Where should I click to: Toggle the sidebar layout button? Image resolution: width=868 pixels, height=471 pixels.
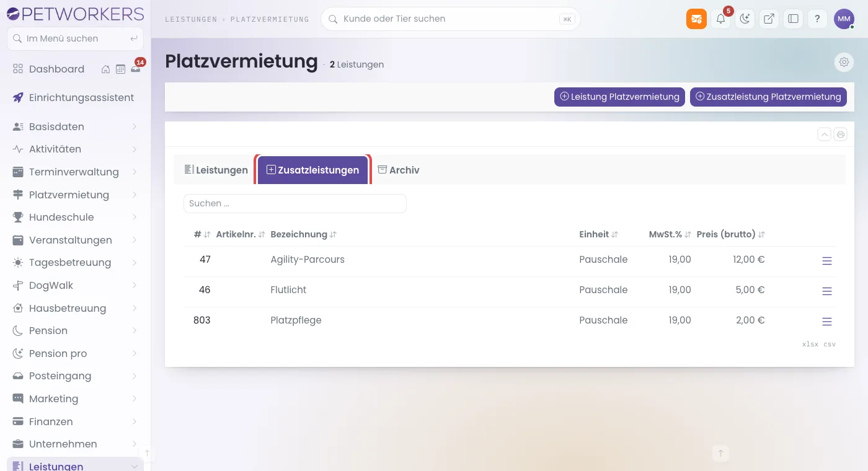tap(793, 19)
